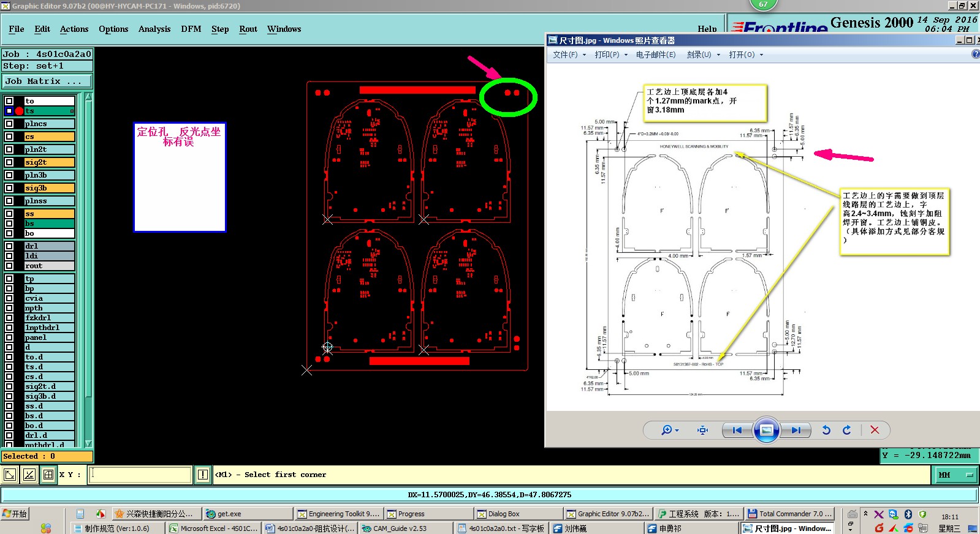Image resolution: width=980 pixels, height=534 pixels.
Task: Toggle the checkbox for layer rout
Action: tap(9, 266)
